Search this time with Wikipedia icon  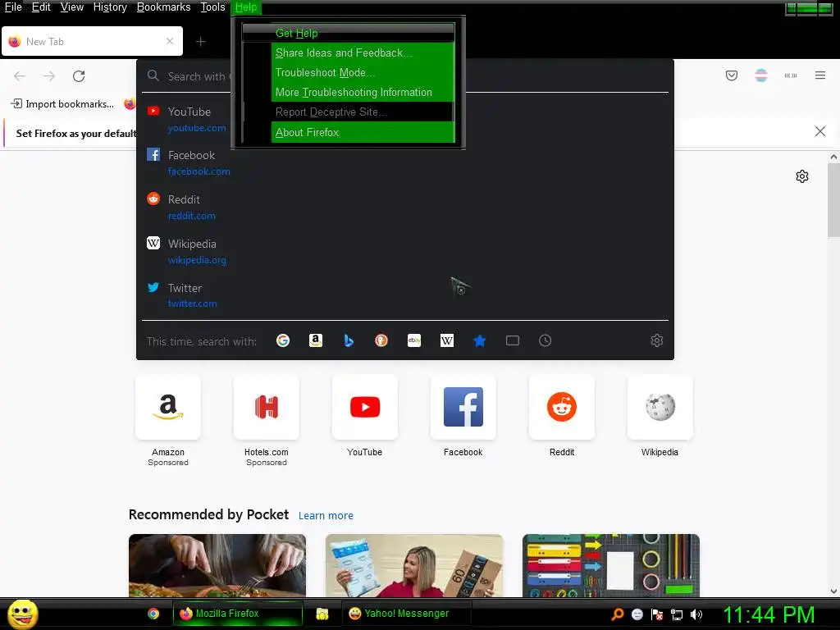[x=447, y=340]
